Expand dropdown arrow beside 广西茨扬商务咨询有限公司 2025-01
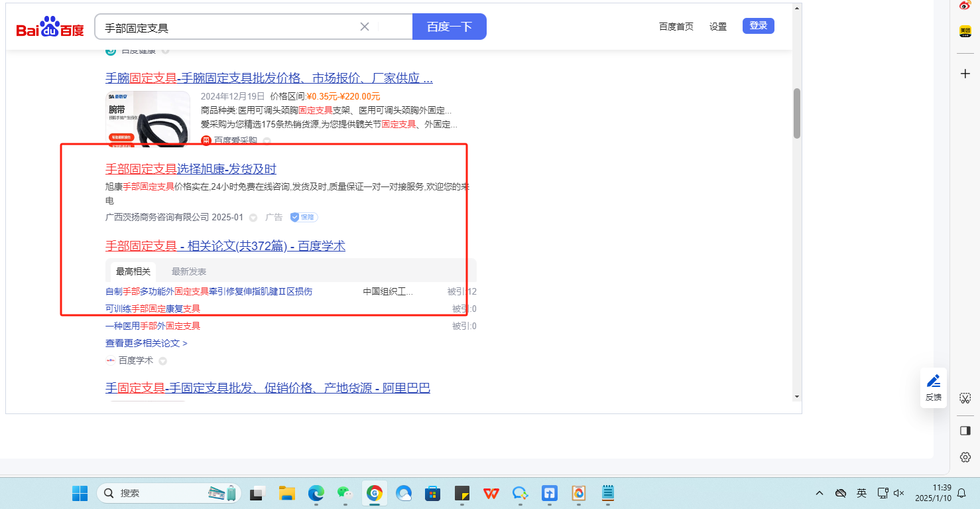Image resolution: width=980 pixels, height=509 pixels. click(x=253, y=218)
